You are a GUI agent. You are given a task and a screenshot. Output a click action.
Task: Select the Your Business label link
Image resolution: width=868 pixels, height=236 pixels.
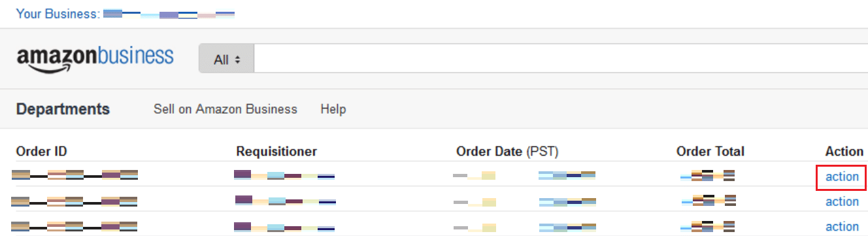[x=58, y=13]
